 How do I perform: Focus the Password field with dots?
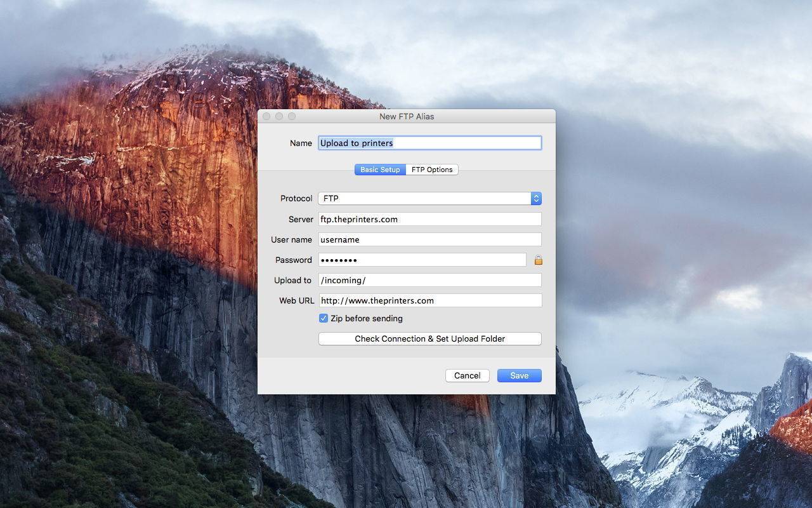point(422,260)
